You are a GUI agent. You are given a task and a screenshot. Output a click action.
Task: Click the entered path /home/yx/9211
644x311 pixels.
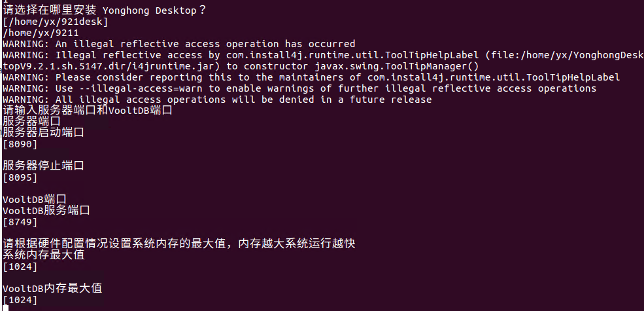(x=41, y=33)
